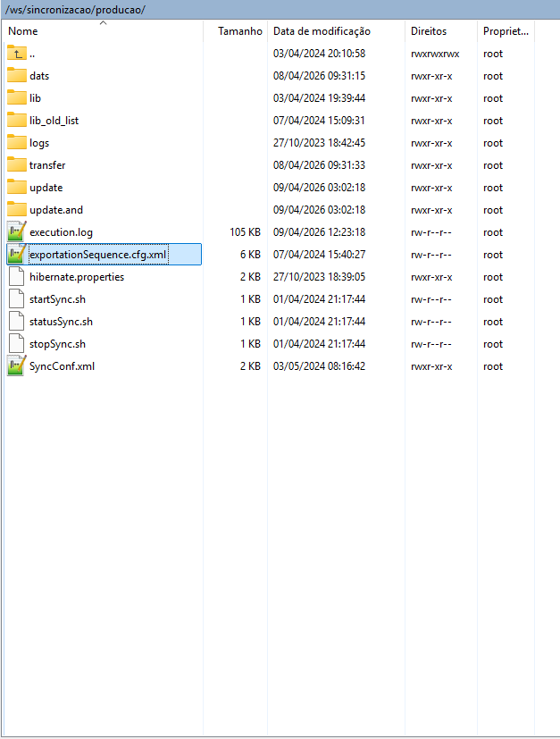Screen dimensions: 560x739
Task: Click the hibernate.properties file icon
Action: (x=17, y=277)
